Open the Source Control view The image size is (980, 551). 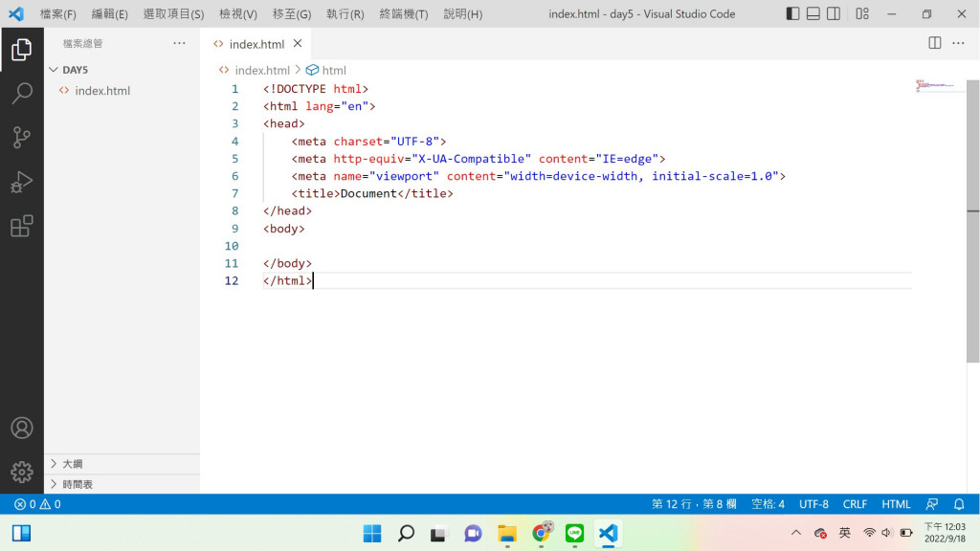[x=22, y=138]
